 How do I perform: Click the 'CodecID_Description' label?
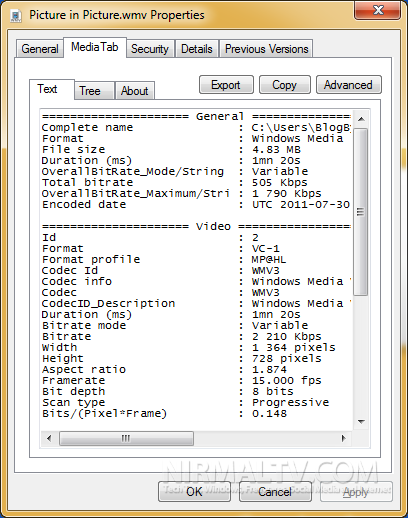pos(108,304)
